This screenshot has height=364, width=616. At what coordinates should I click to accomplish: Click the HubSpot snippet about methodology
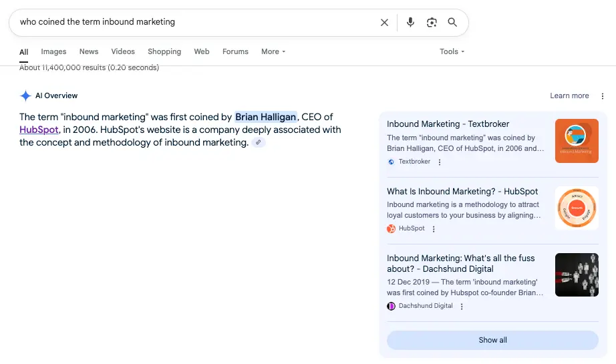[x=464, y=210]
